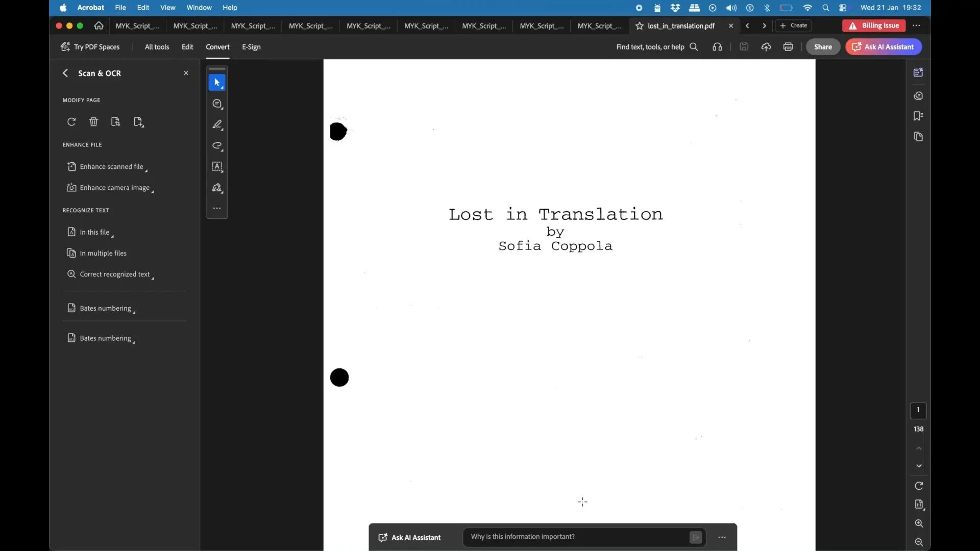Click the zoom in magnifier icon

919,523
